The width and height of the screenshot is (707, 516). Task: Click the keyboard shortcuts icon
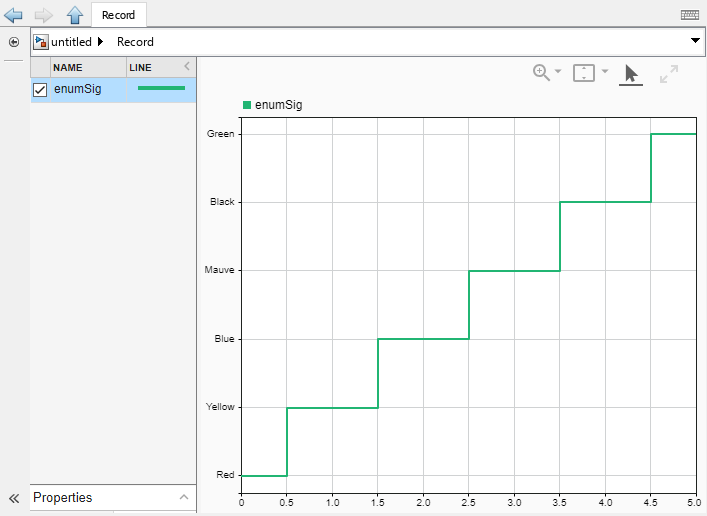pyautogui.click(x=690, y=15)
